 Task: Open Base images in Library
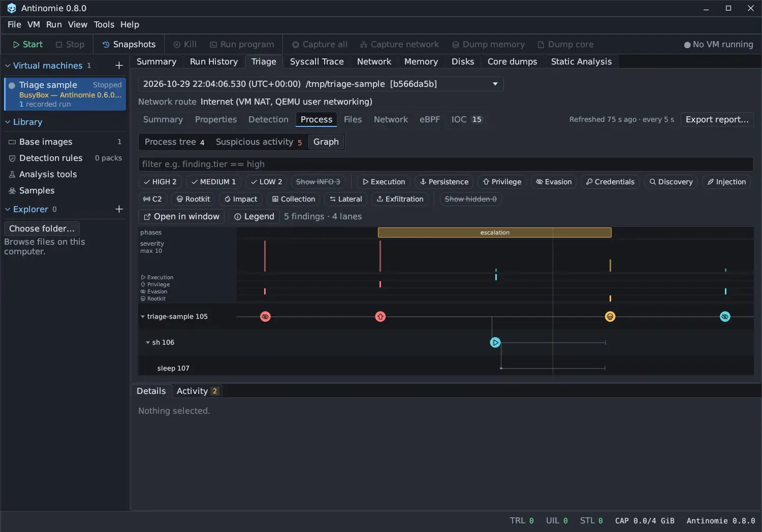(x=65, y=142)
